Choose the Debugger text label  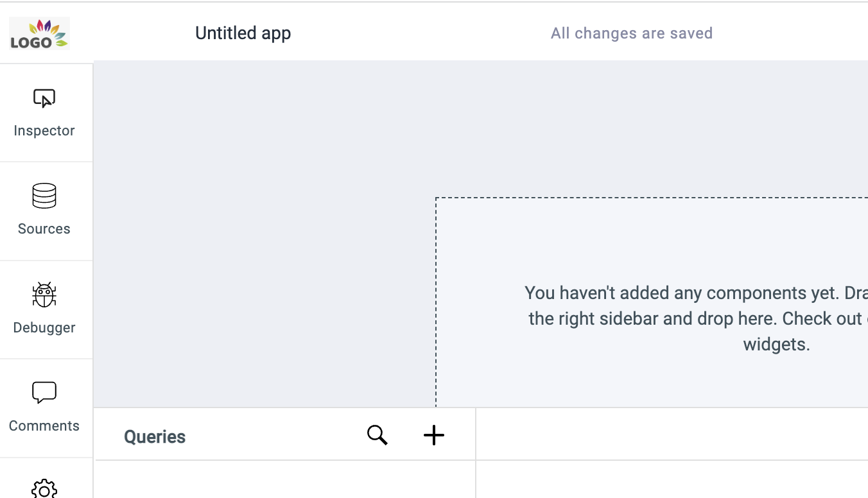tap(44, 327)
